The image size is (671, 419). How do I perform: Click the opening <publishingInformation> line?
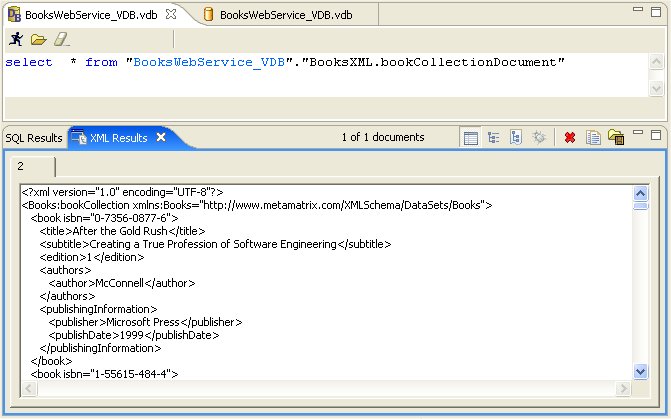(x=98, y=309)
